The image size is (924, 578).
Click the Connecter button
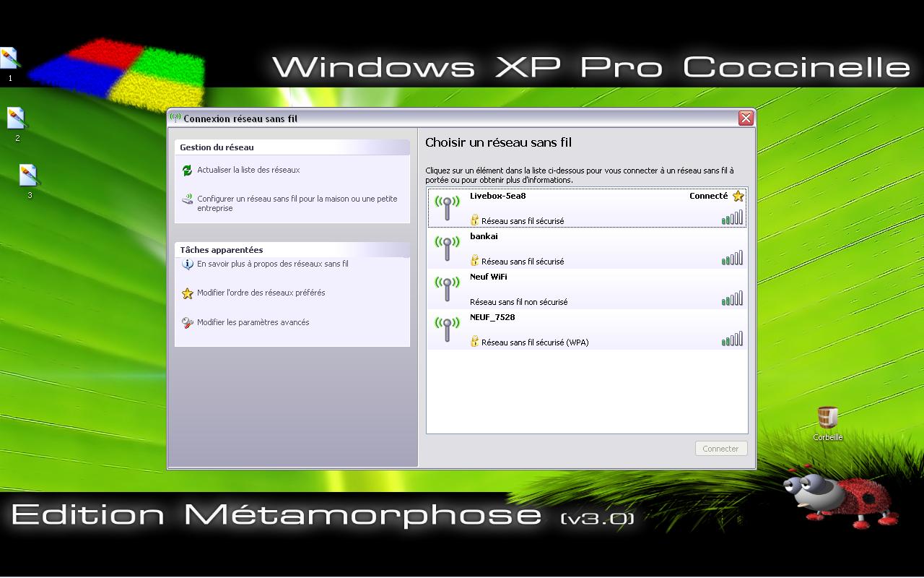(720, 449)
